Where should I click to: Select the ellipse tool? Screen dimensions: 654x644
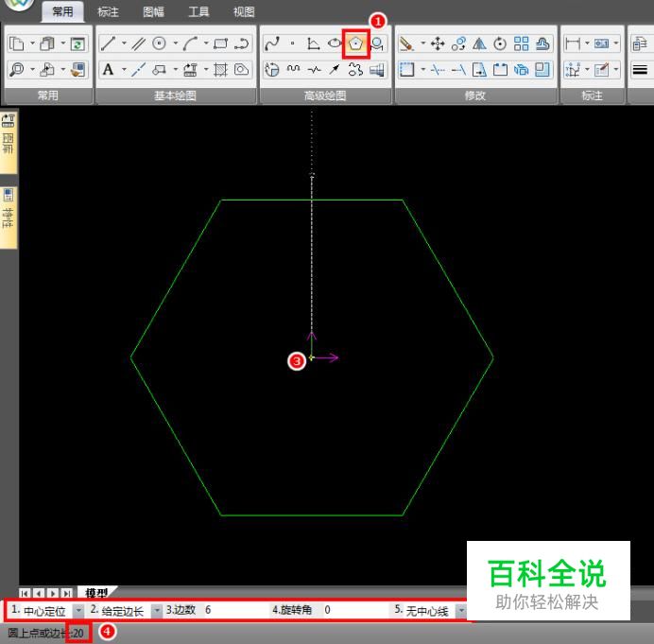pyautogui.click(x=335, y=44)
